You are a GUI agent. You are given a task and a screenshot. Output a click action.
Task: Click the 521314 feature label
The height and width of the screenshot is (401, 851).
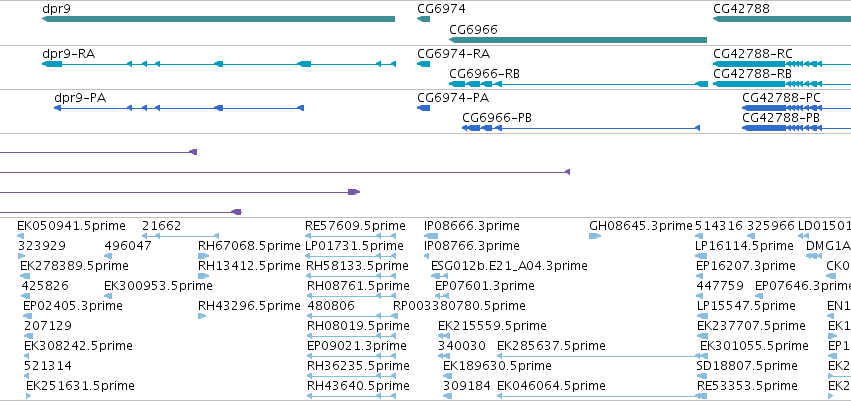point(48,366)
